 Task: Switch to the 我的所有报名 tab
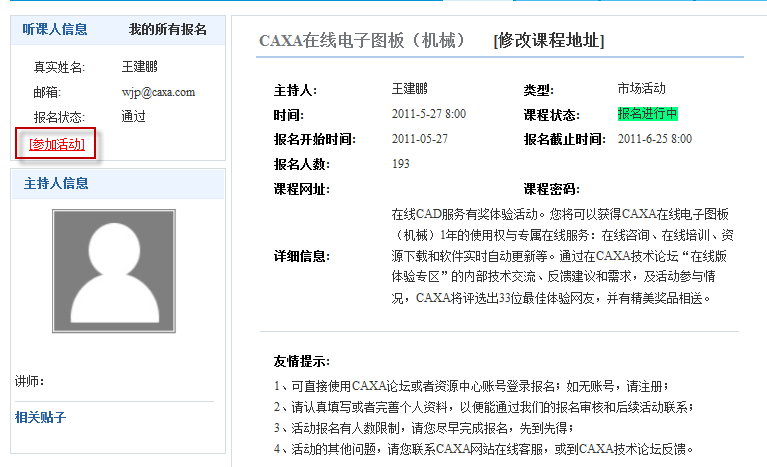(x=168, y=29)
